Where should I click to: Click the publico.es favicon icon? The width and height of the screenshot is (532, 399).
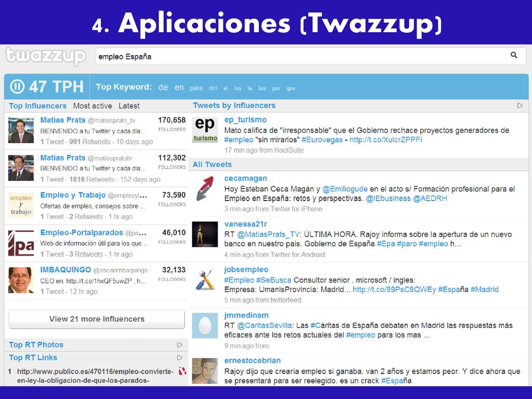(x=182, y=371)
